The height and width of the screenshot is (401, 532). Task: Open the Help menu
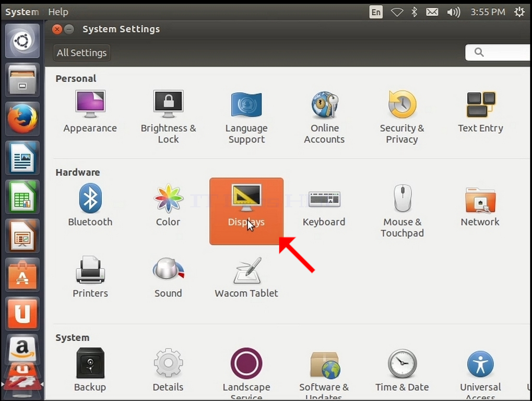point(58,12)
